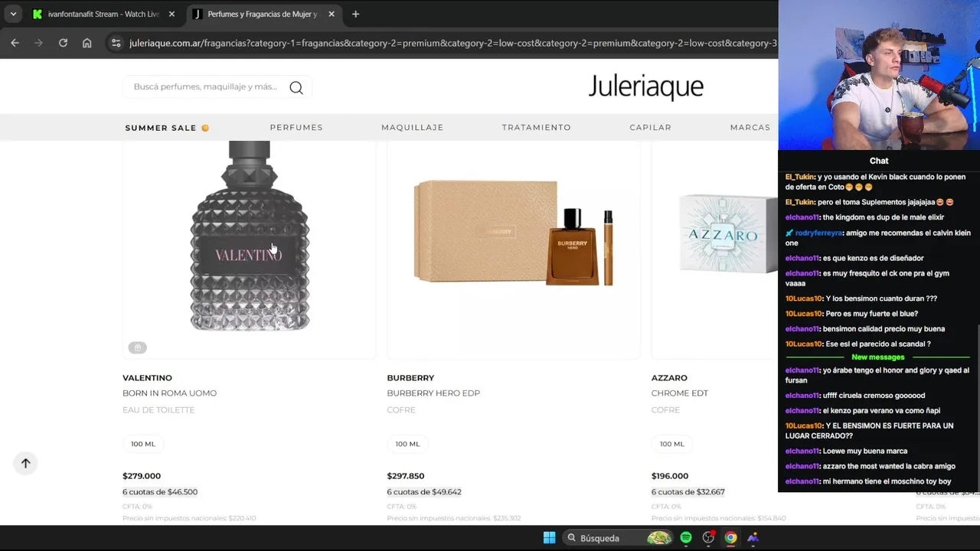The image size is (980, 551).
Task: Click El_Tukin username in Kevin black message
Action: 800,177
